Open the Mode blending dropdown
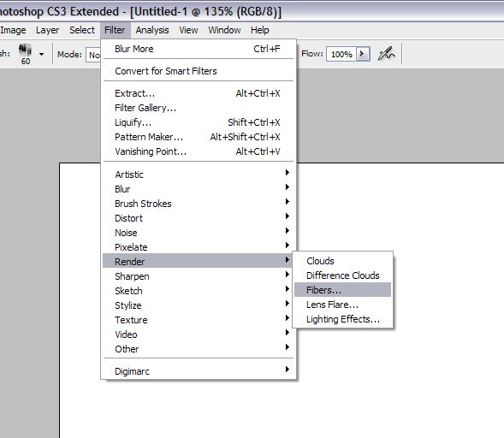This screenshot has width=504, height=438. click(x=93, y=55)
